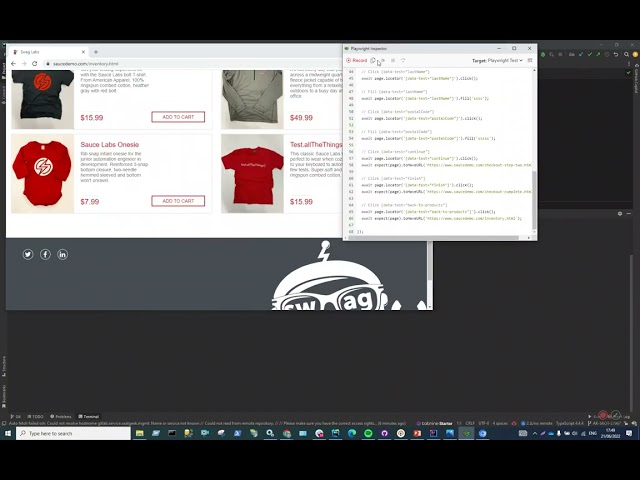Image resolution: width=640 pixels, height=480 pixels.
Task: Select the Swag Labs browser tab
Action: (x=47, y=52)
